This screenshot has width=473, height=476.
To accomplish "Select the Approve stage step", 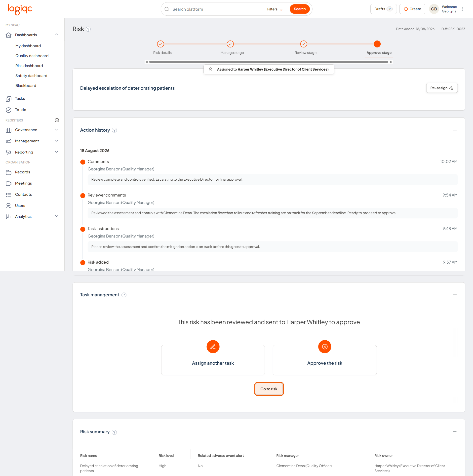I will pos(377,44).
